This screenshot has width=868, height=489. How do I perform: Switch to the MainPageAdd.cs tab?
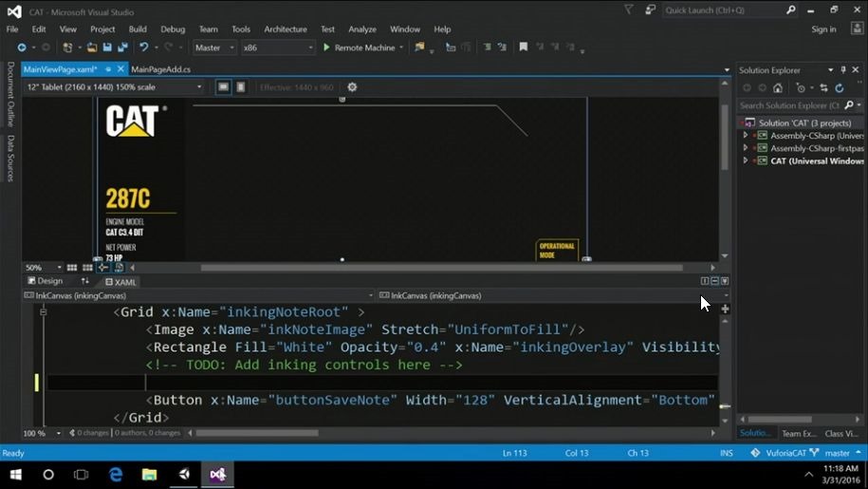tap(160, 69)
